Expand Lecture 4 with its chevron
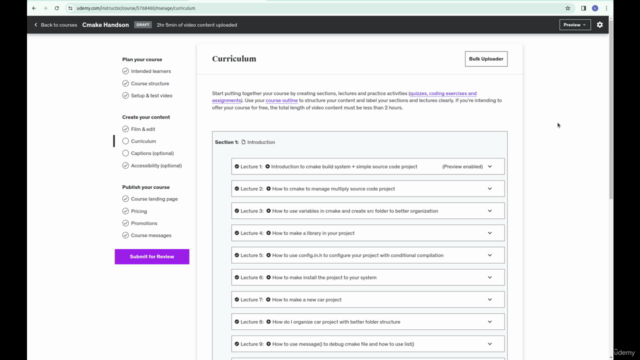This screenshot has width=640, height=360. 490,233
